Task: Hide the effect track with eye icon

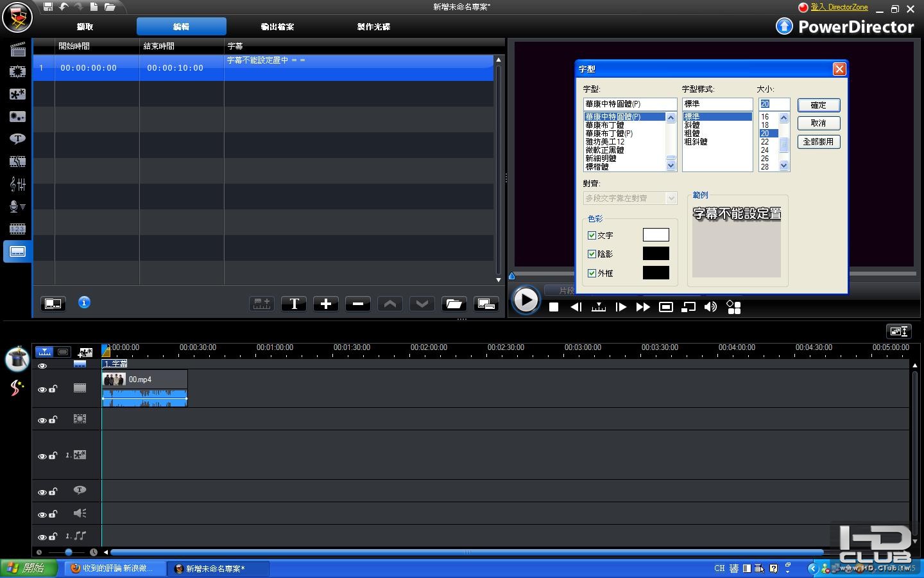Action: 42,420
